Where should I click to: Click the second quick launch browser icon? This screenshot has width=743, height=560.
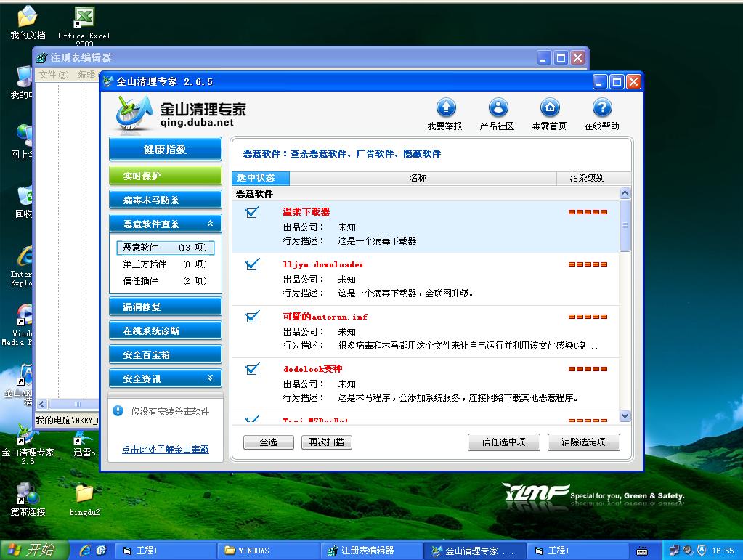coord(101,550)
